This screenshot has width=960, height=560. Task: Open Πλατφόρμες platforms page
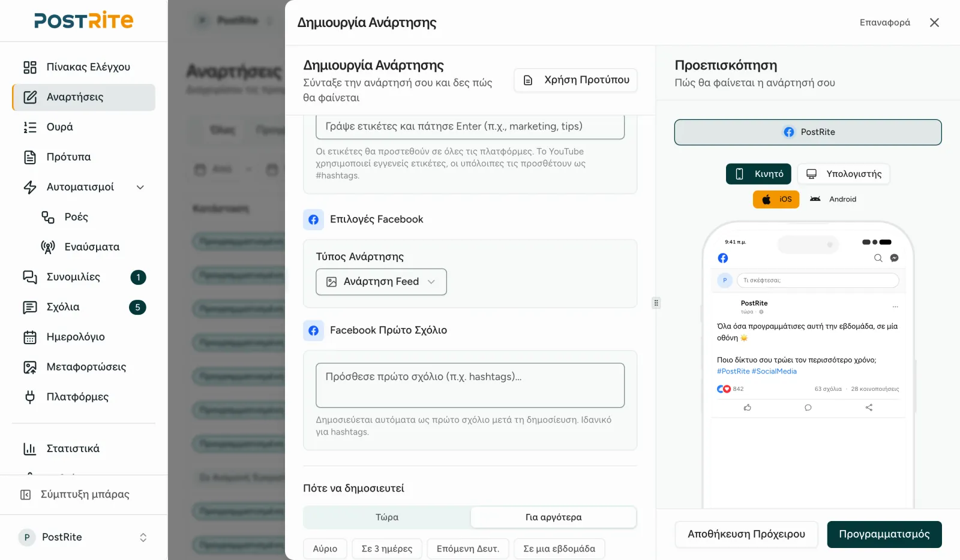pyautogui.click(x=83, y=397)
